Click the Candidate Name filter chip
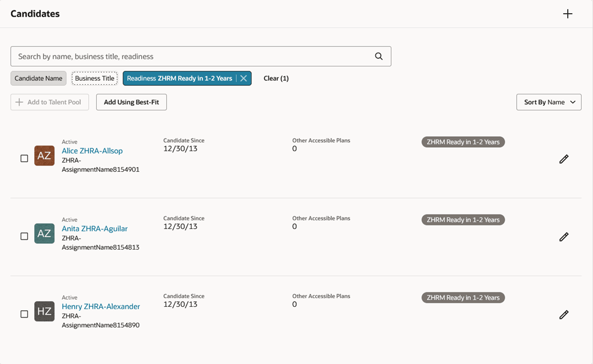The height and width of the screenshot is (364, 593). point(38,78)
